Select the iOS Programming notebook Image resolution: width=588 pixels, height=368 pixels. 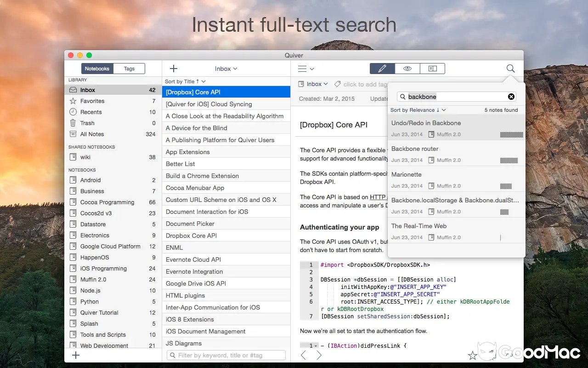tap(113, 269)
